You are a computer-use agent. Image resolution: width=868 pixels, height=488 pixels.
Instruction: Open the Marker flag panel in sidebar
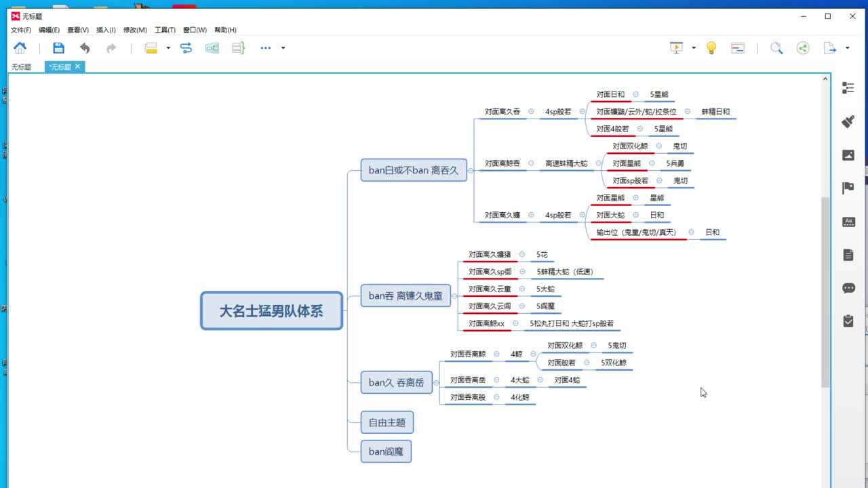click(848, 188)
